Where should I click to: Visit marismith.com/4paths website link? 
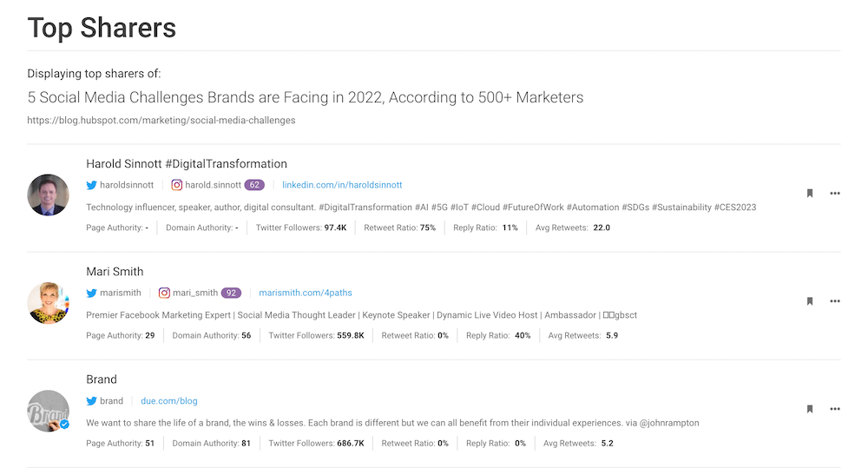coord(306,293)
